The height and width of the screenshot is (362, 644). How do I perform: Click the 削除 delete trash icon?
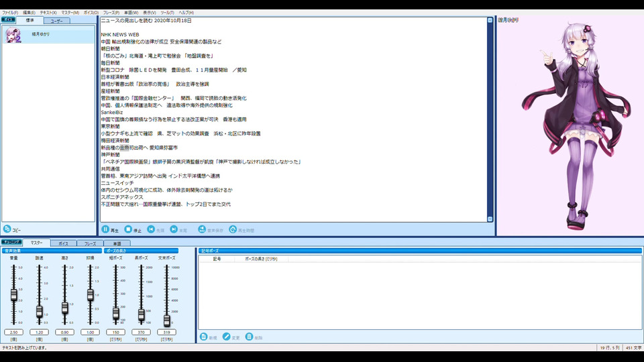tap(249, 337)
